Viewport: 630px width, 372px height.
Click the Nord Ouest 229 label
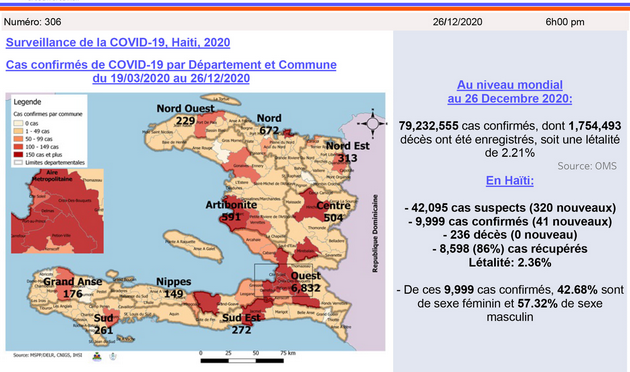185,114
